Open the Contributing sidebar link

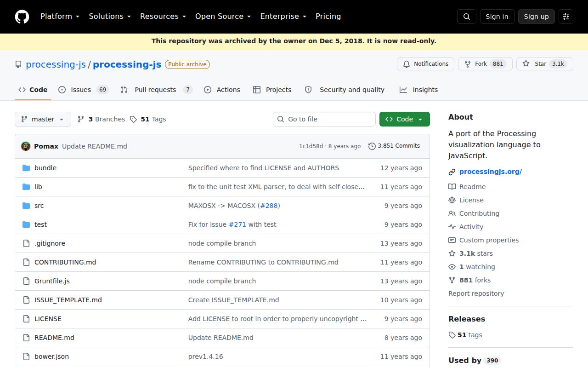click(479, 213)
